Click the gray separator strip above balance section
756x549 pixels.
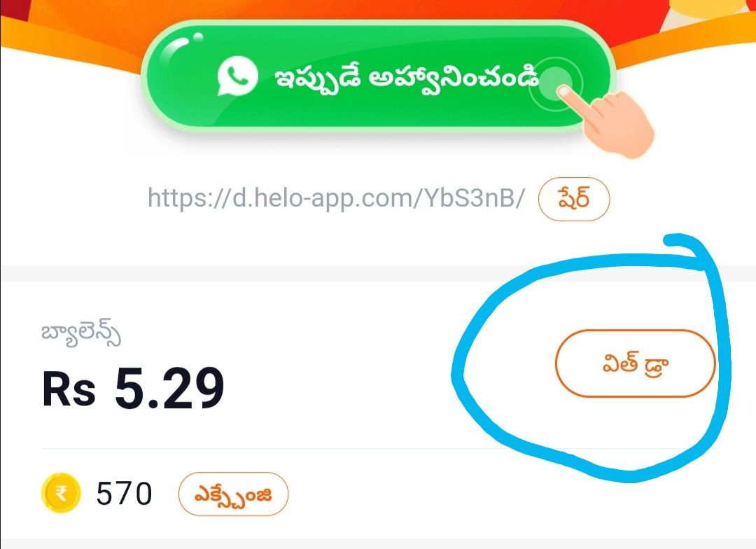[378, 273]
